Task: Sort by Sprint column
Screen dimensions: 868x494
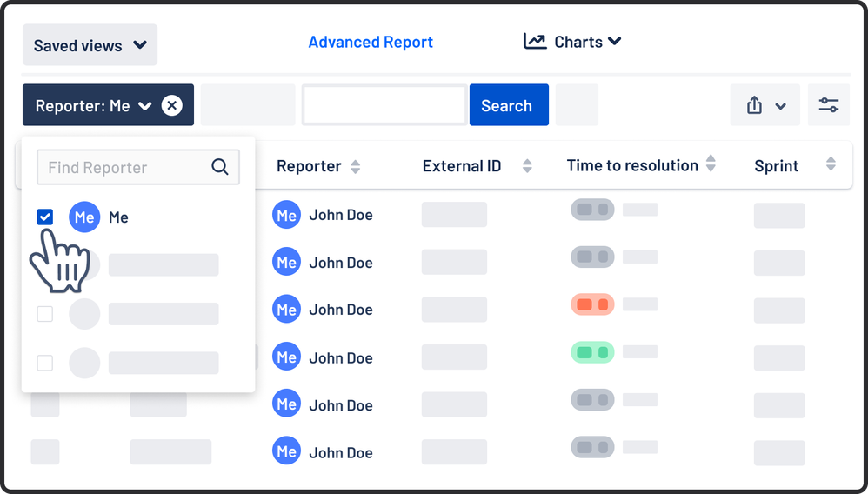Action: 831,164
